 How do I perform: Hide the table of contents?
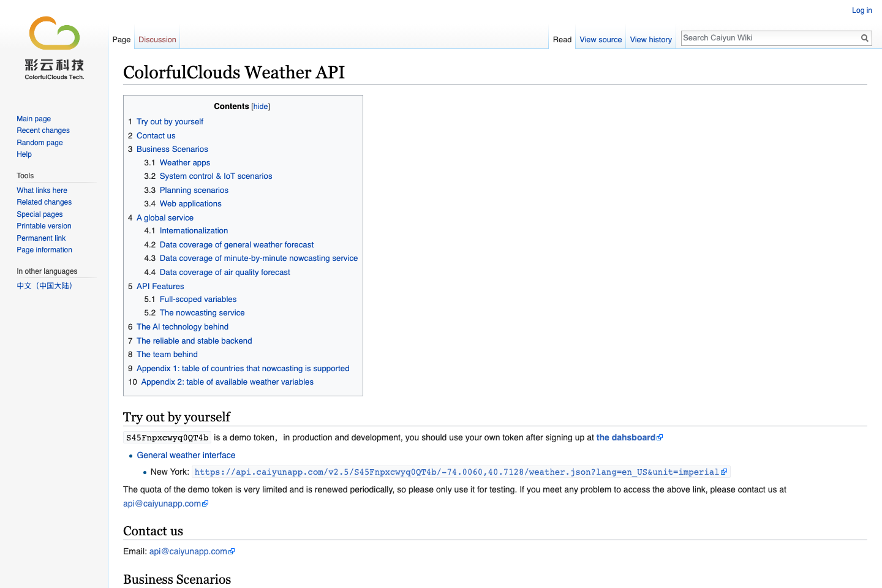click(260, 106)
